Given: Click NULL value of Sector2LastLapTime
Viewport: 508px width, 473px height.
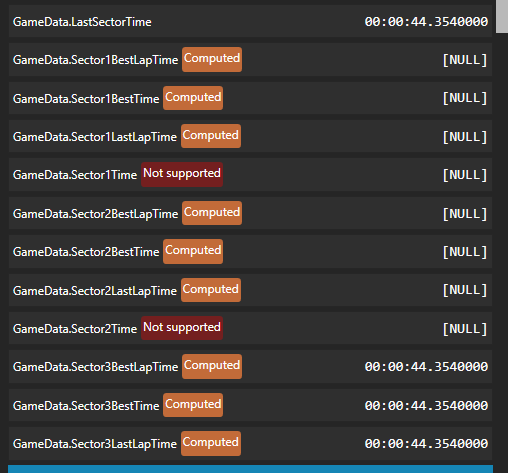Looking at the screenshot, I should (x=465, y=290).
